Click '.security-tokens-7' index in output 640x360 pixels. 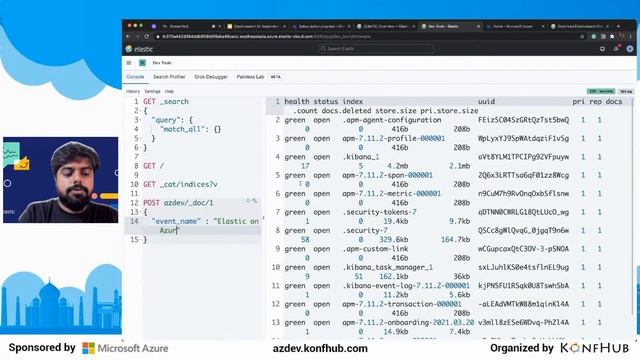[x=379, y=212]
